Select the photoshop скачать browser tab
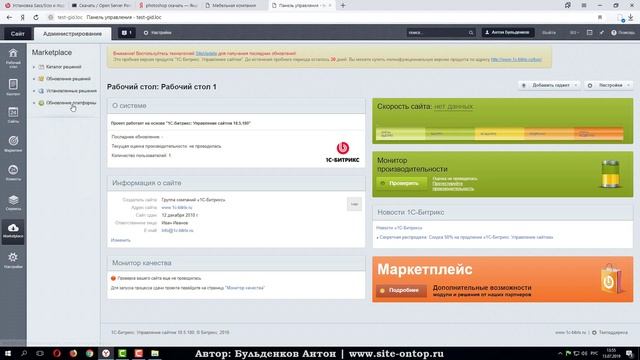 coord(168,5)
